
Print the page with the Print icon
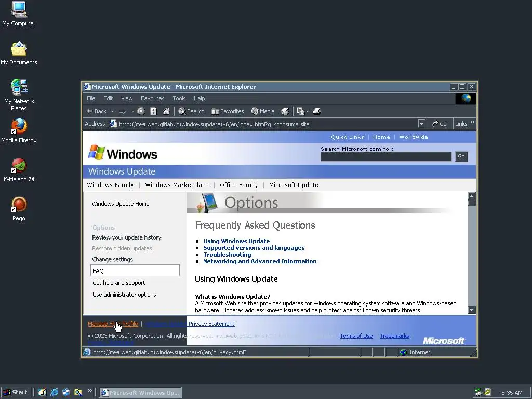coord(317,111)
